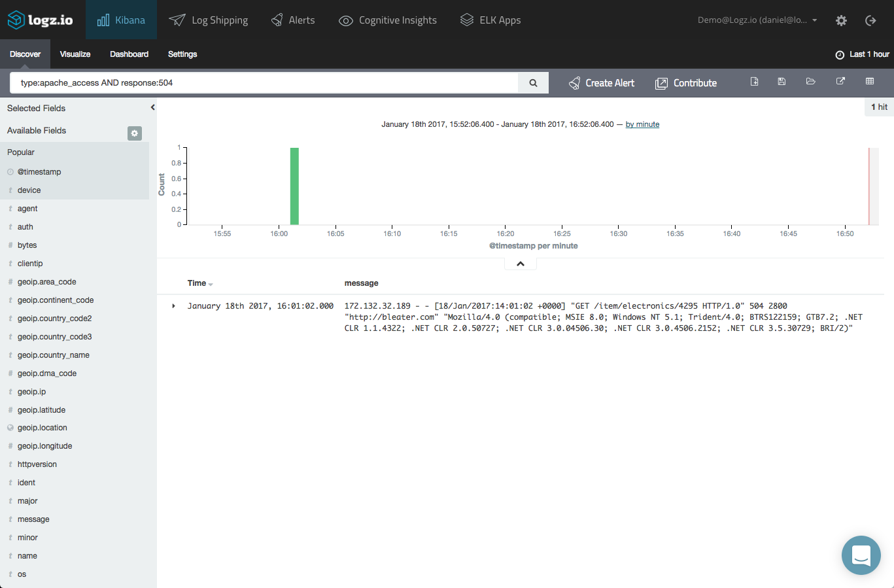Save search with floppy icon
This screenshot has width=894, height=588.
pos(782,82)
